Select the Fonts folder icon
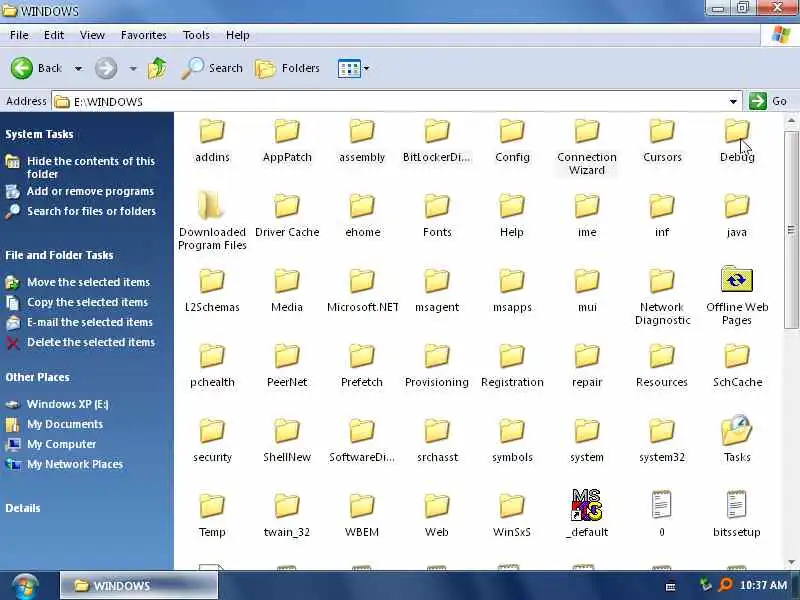The height and width of the screenshot is (600, 800). (437, 206)
